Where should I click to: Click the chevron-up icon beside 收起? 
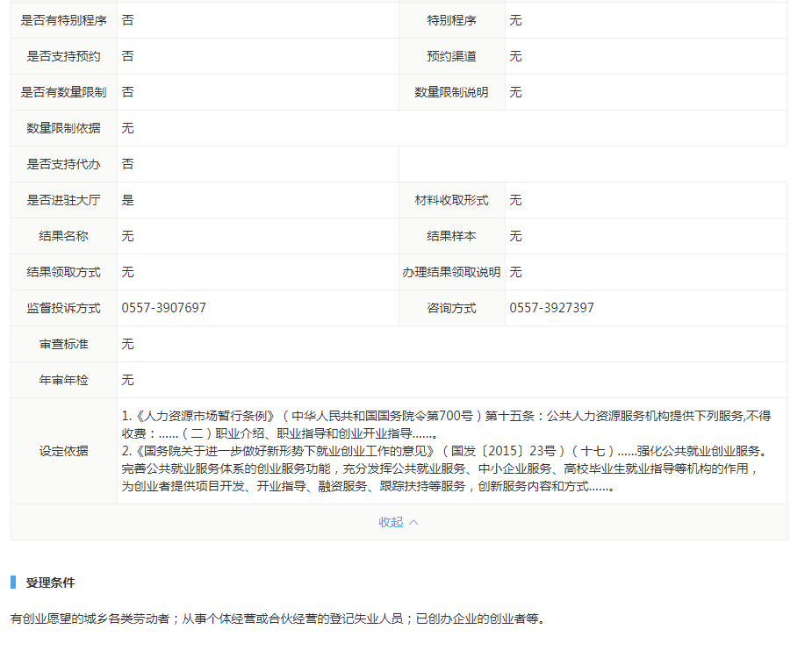[x=413, y=522]
